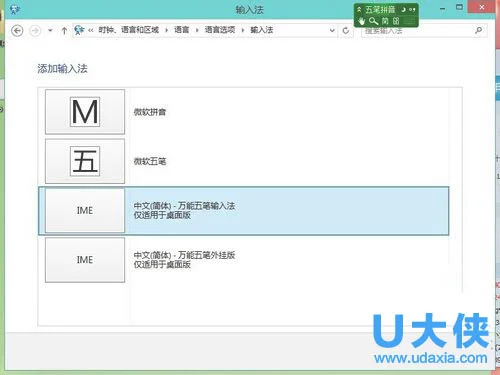Screen dimensions: 500x375
Task: Click the 微软拼音 M icon tile
Action: point(85,112)
